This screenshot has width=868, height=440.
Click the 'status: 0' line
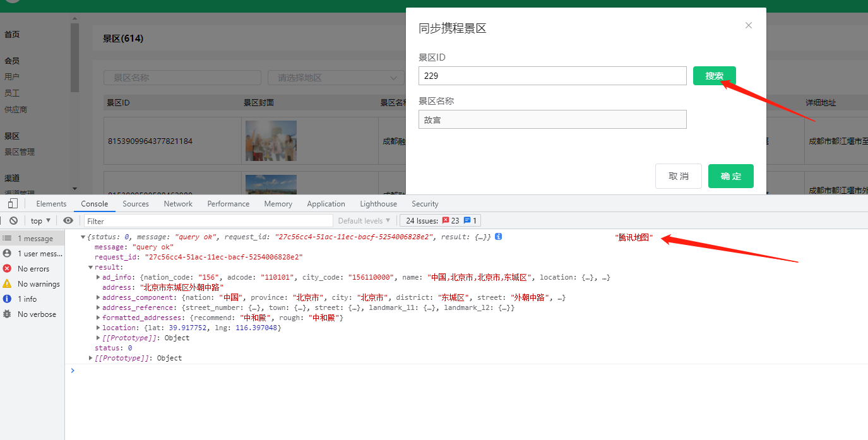point(114,348)
